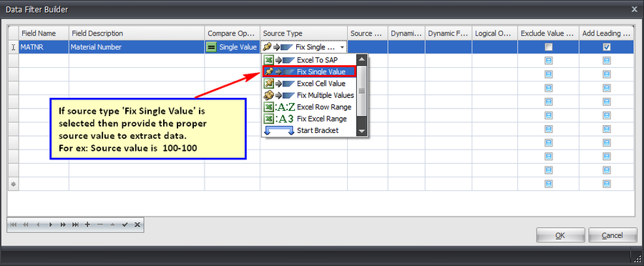Click the Dynamic F... column header
Viewport: 644px width, 266px height.
pos(449,33)
